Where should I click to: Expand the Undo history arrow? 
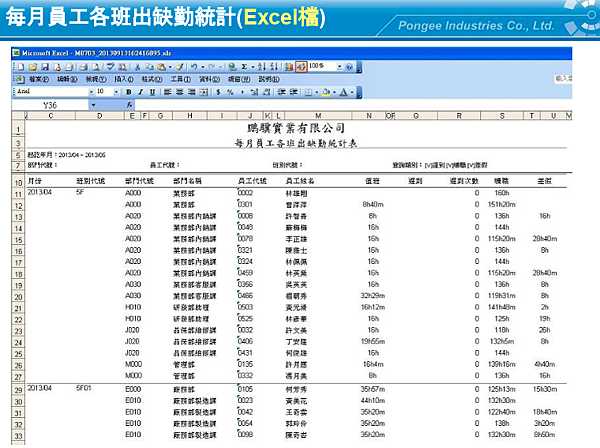coord(202,67)
